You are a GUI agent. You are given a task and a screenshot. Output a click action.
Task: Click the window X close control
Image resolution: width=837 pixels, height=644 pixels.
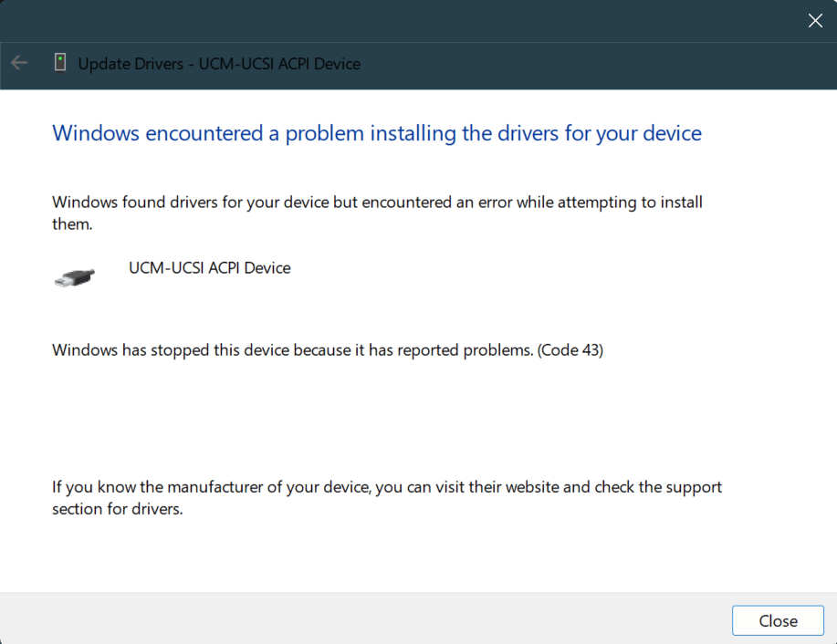[x=814, y=20]
